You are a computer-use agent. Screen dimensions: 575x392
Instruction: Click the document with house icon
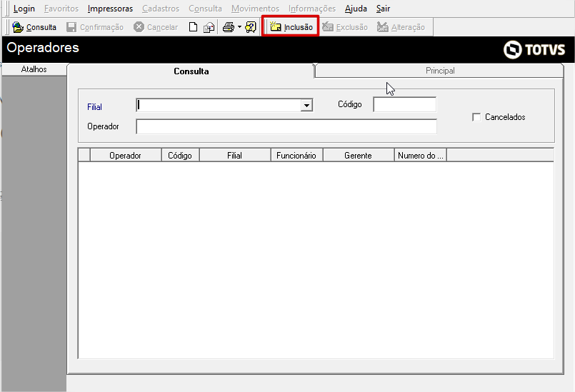209,27
